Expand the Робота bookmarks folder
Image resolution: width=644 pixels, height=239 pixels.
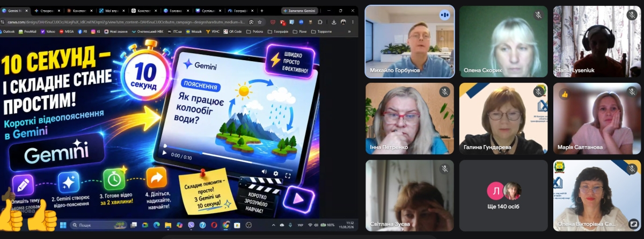(255, 32)
